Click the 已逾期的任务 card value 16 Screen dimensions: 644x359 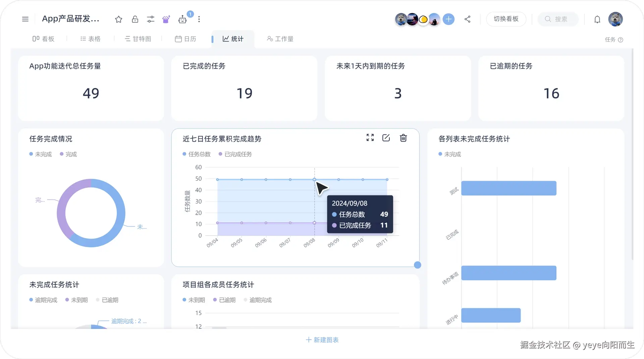551,93
